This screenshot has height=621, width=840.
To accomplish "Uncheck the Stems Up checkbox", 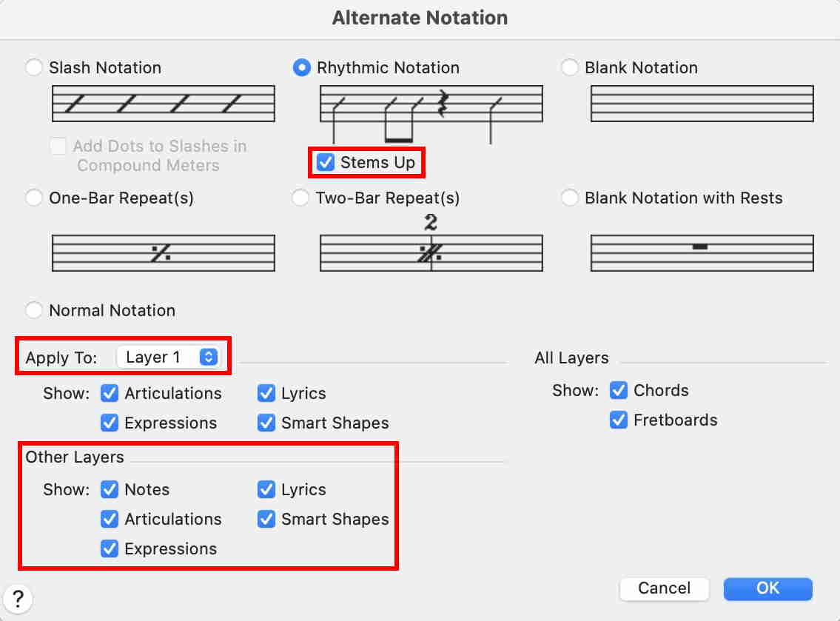I will (325, 163).
